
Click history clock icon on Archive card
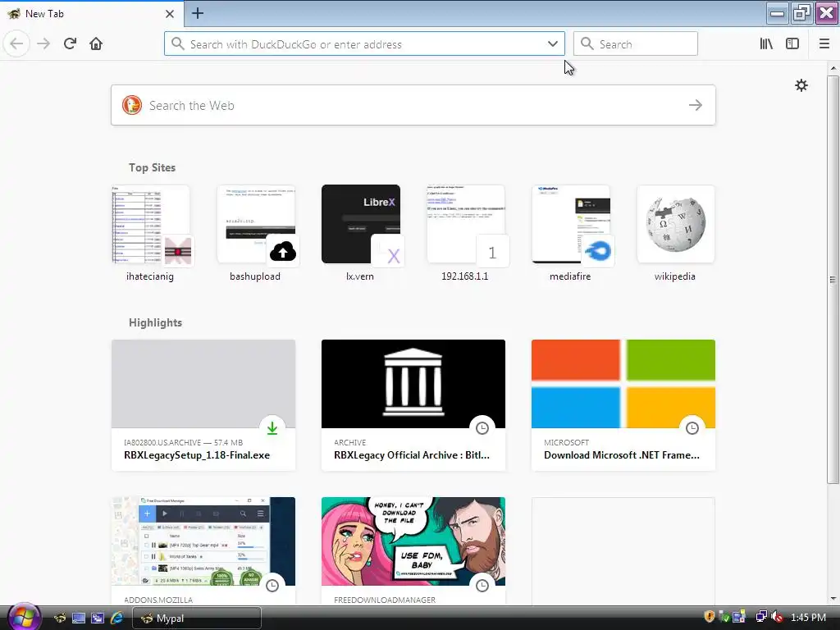(482, 428)
